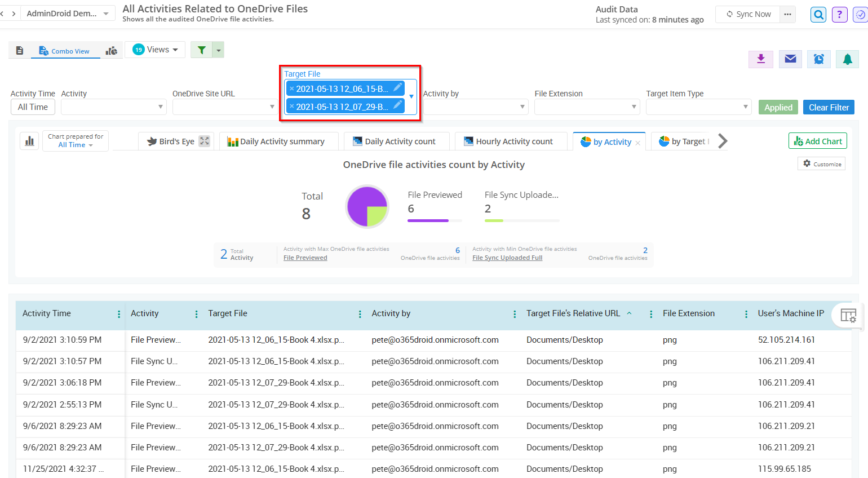Image resolution: width=868 pixels, height=478 pixels.
Task: Click the email report envelope icon
Action: (x=790, y=59)
